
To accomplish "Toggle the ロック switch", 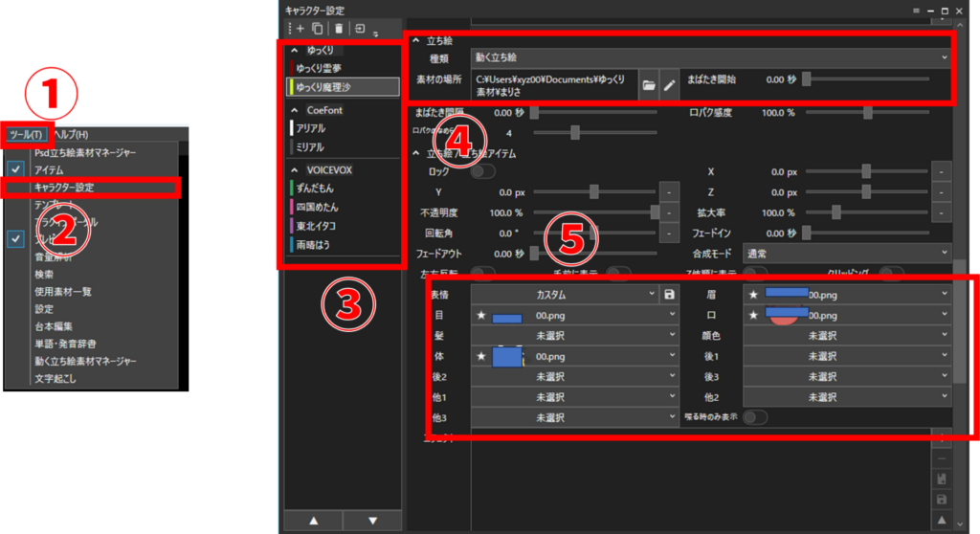I will [483, 171].
